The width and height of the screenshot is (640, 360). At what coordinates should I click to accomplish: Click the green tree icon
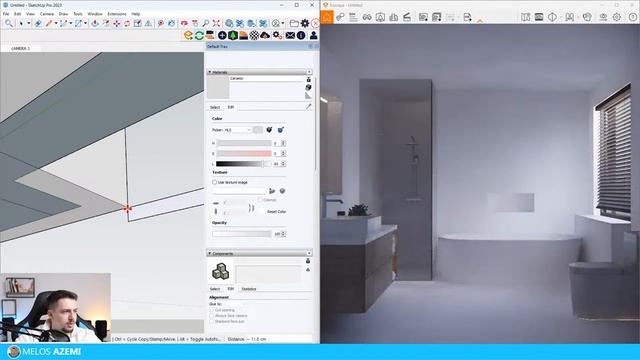click(233, 36)
